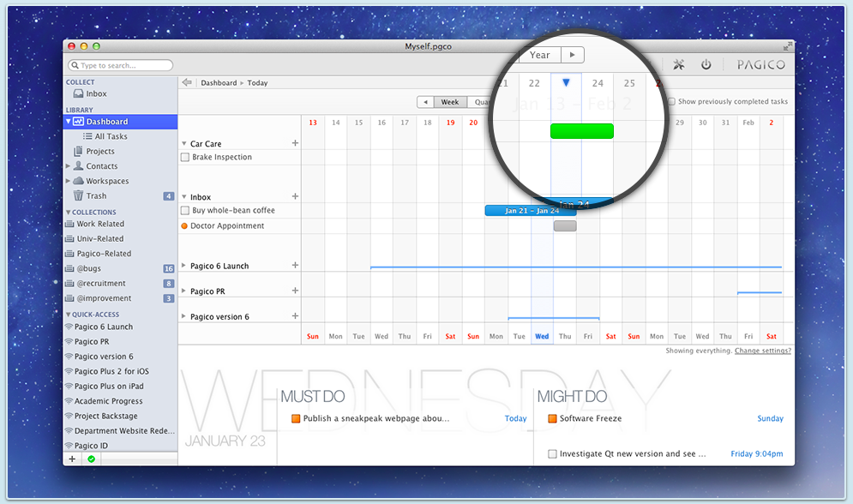
Task: Open Pagico version 6 quick-access item
Action: (x=104, y=357)
